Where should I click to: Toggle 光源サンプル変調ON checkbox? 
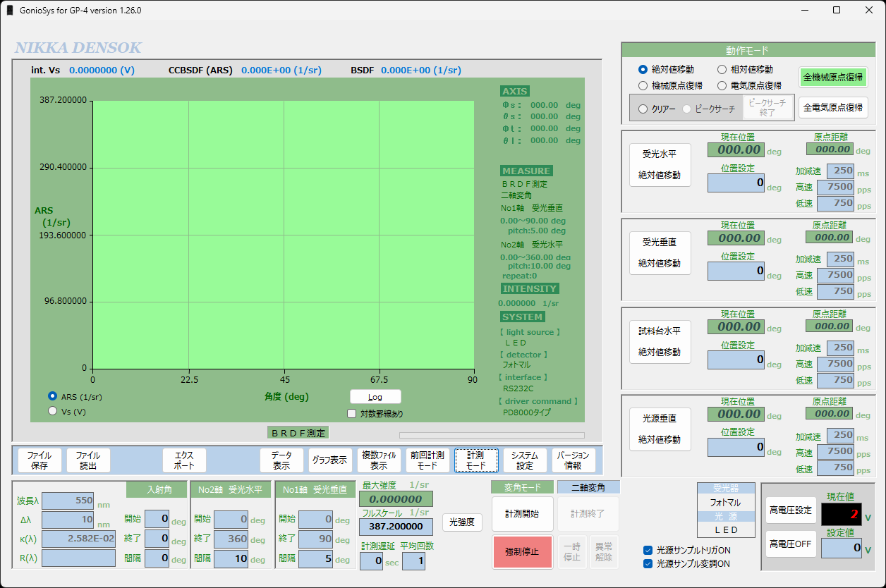[648, 563]
